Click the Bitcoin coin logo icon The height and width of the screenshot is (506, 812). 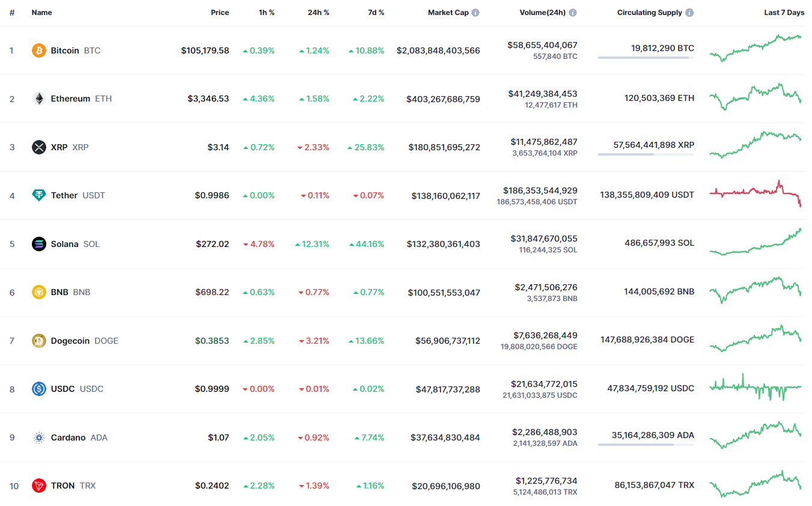tap(38, 50)
